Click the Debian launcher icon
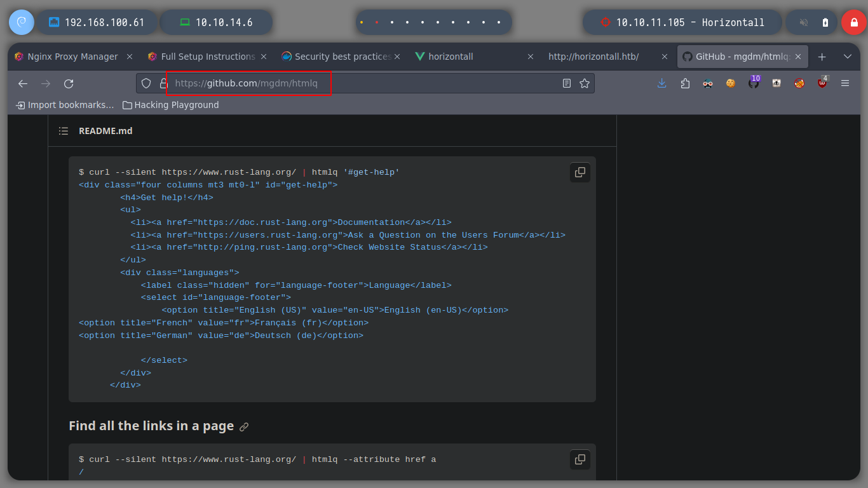868x488 pixels. [21, 22]
